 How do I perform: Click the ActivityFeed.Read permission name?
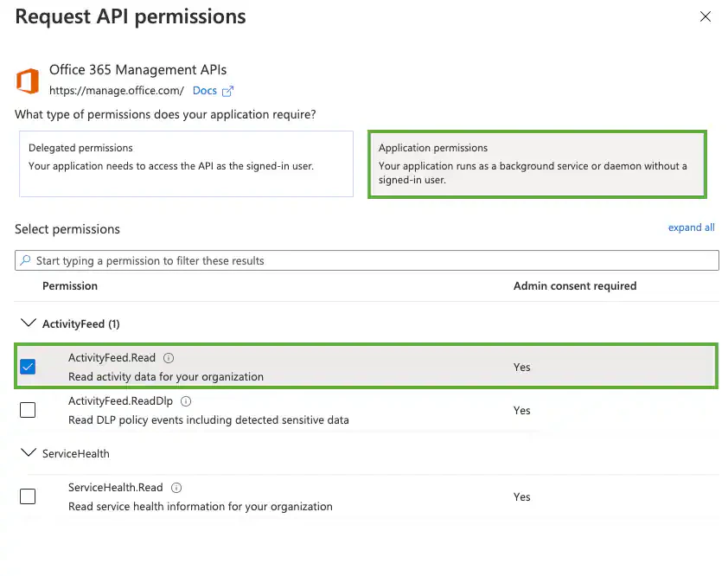point(112,358)
